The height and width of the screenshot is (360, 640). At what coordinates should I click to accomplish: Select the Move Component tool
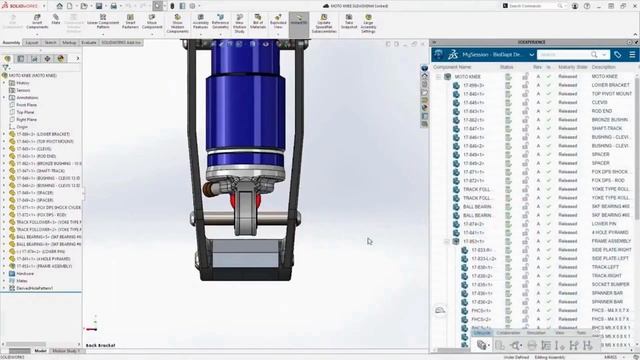coord(152,22)
